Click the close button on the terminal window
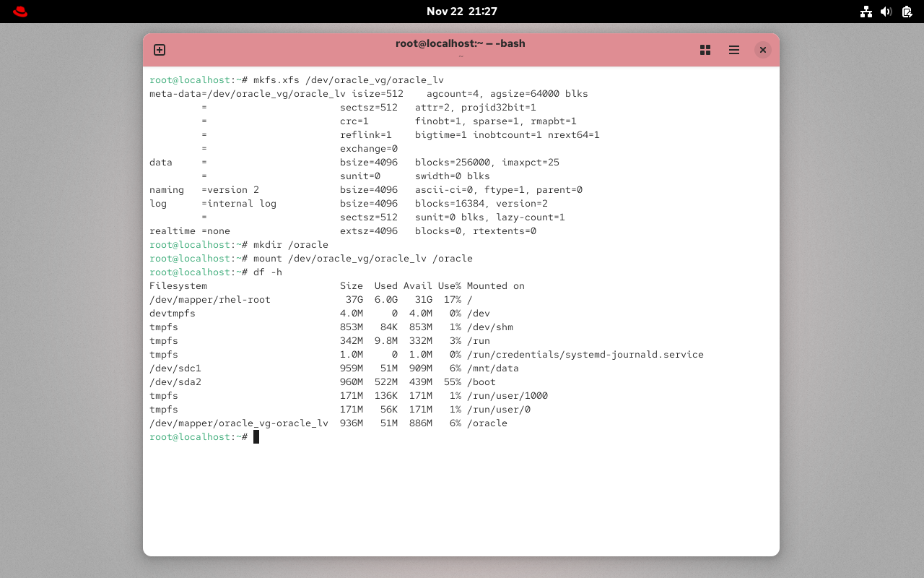Image resolution: width=924 pixels, height=578 pixels. [x=763, y=50]
